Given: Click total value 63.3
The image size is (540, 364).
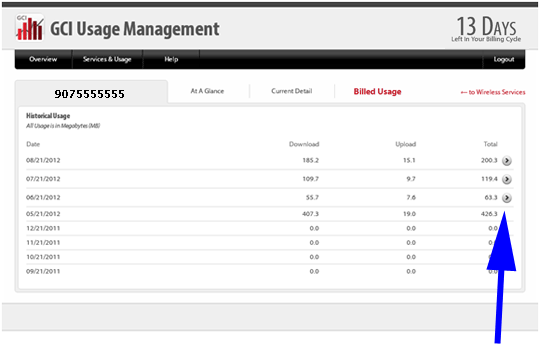Looking at the screenshot, I should point(491,198).
